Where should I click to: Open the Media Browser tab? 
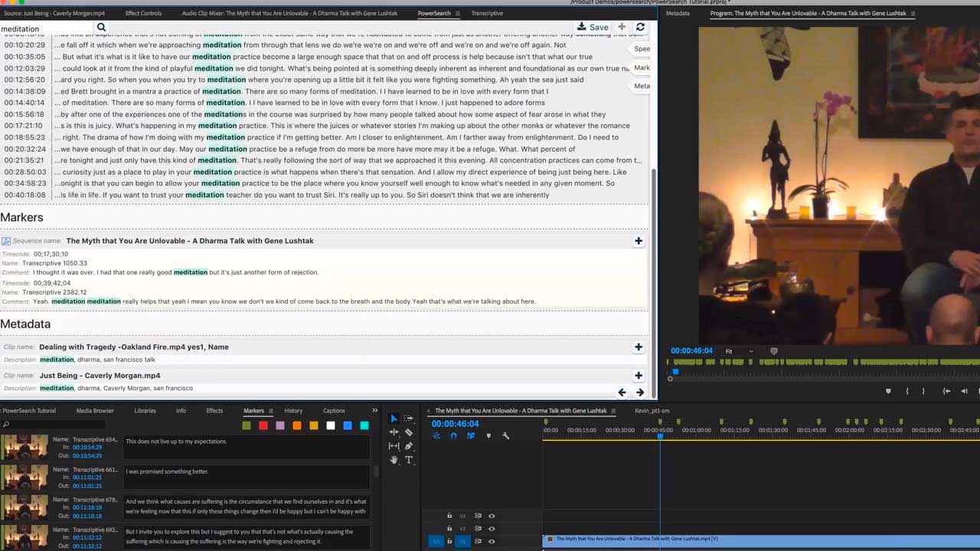click(95, 411)
